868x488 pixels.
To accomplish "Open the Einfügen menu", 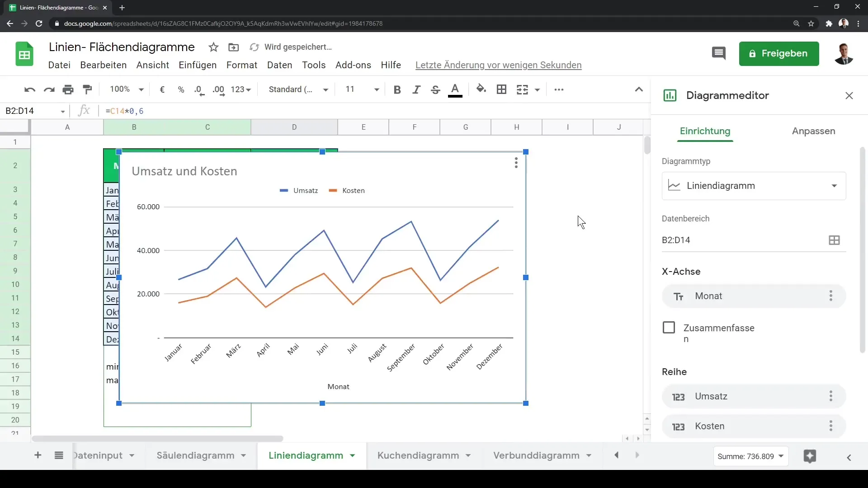I will point(198,65).
